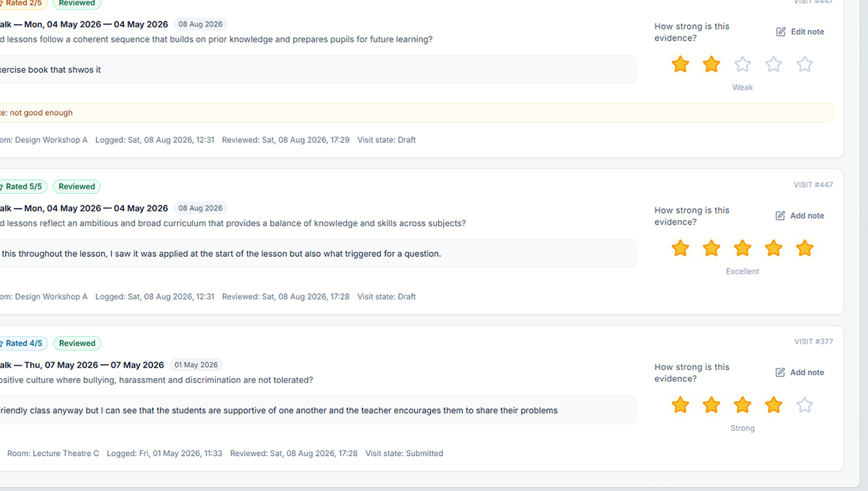Viewport: 868px width, 491px height.
Task: Add note to Excellent-rated evidence
Action: [x=800, y=216]
